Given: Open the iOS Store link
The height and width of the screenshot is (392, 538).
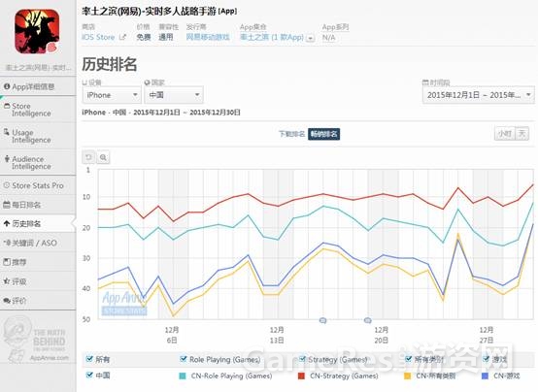Looking at the screenshot, I should [x=98, y=37].
